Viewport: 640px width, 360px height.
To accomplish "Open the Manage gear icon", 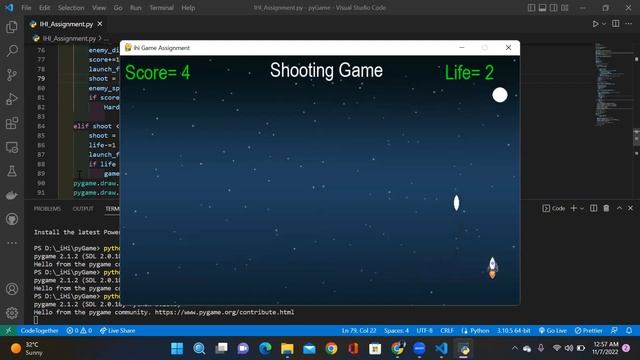I will 12,313.
